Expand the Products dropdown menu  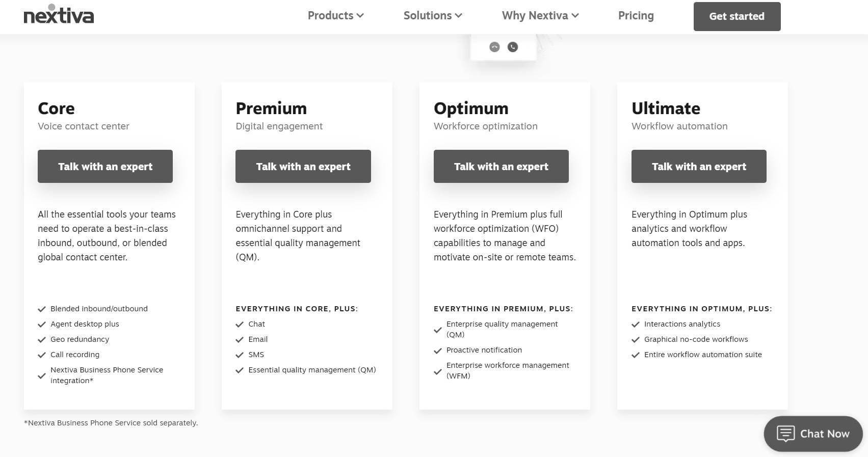point(335,16)
